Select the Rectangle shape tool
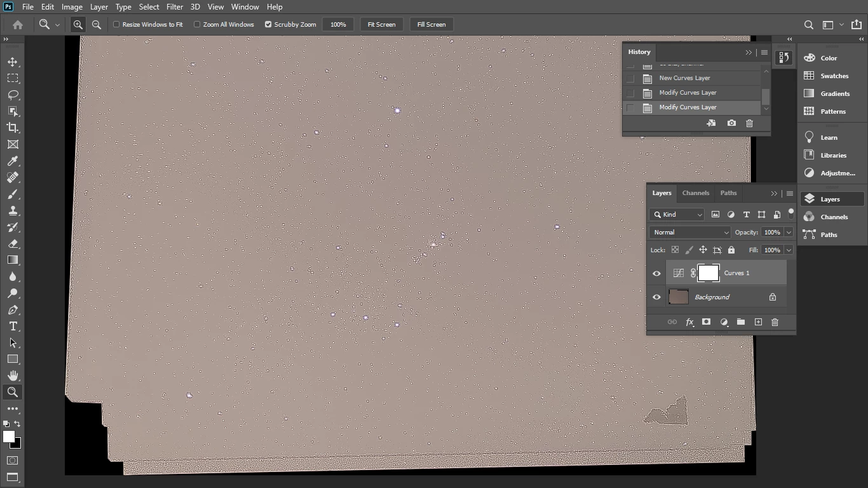868x488 pixels. click(13, 359)
